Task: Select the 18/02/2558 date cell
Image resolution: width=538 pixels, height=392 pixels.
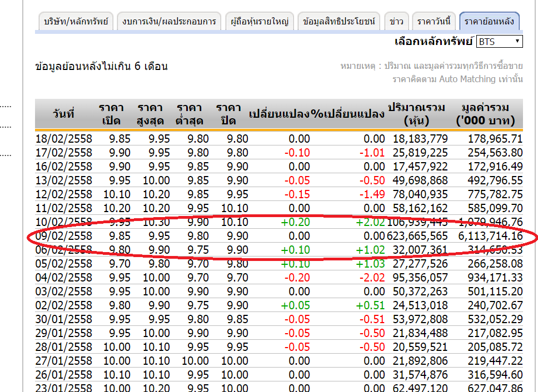Action: 63,139
